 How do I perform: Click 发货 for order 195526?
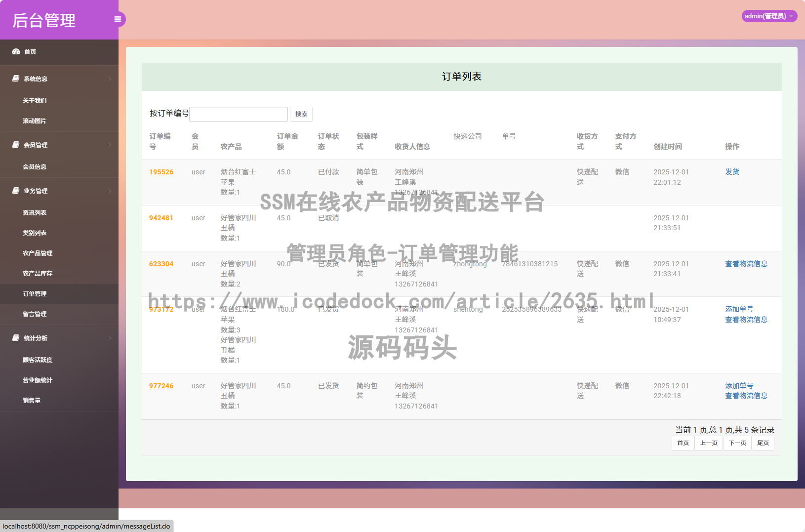coord(732,171)
